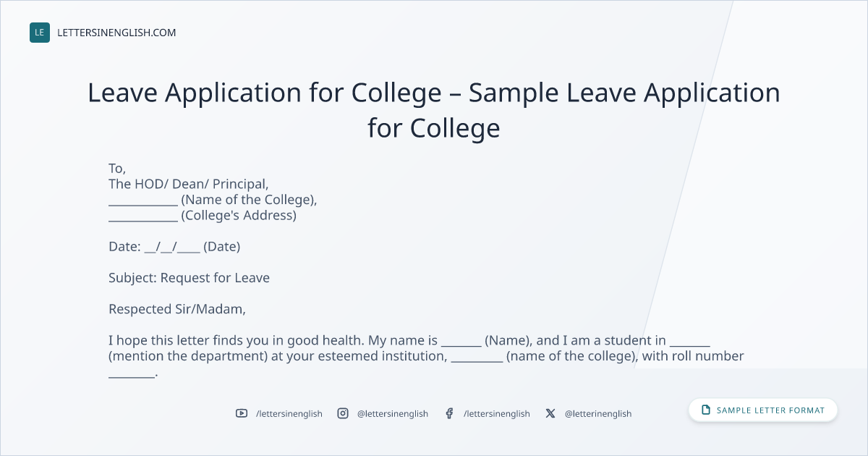Click the YouTube icon in footer
The width and height of the screenshot is (868, 456).
tap(242, 413)
